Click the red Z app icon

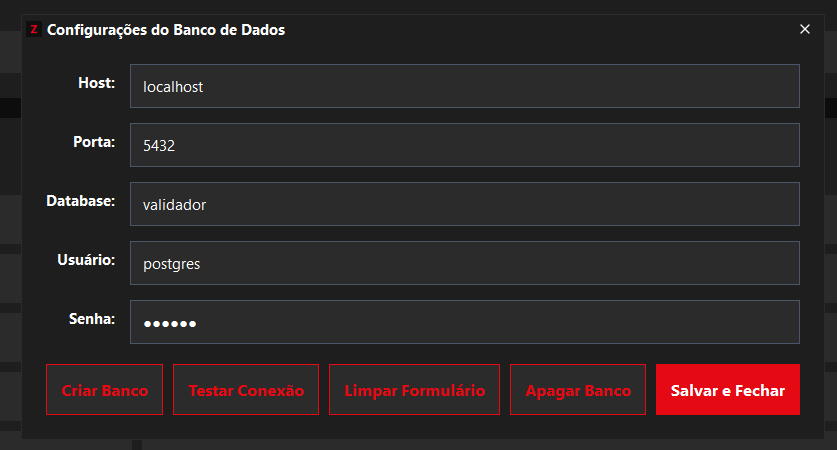point(34,30)
